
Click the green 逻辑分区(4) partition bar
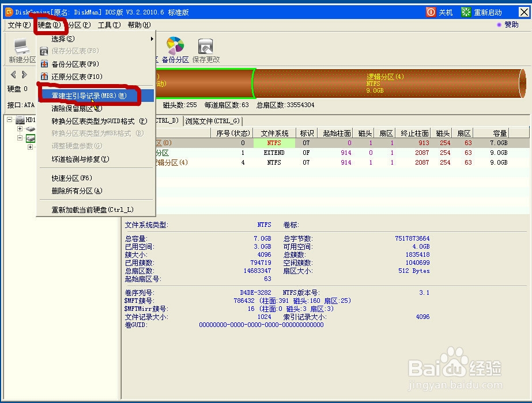(x=357, y=82)
